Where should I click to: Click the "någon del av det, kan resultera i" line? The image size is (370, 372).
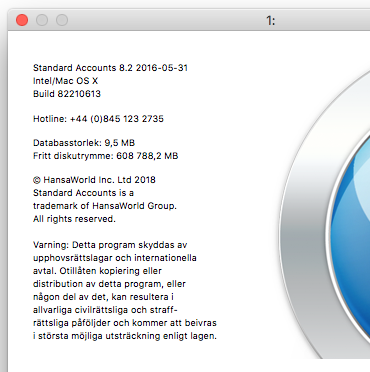point(103,297)
